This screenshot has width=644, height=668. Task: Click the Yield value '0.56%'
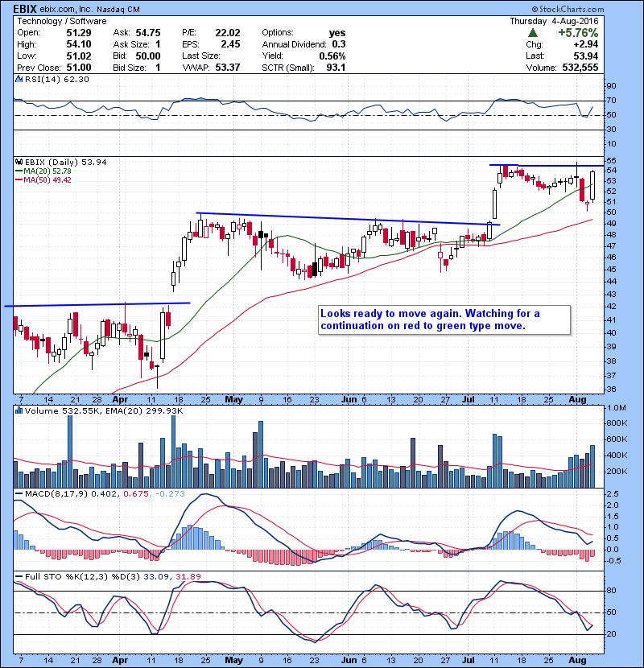pos(332,56)
